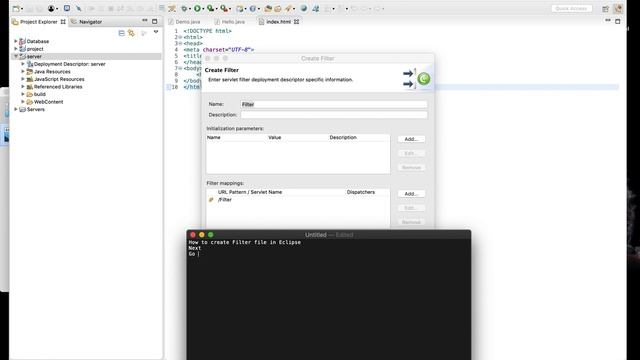Minimize the Project Explorer panel

(x=145, y=20)
